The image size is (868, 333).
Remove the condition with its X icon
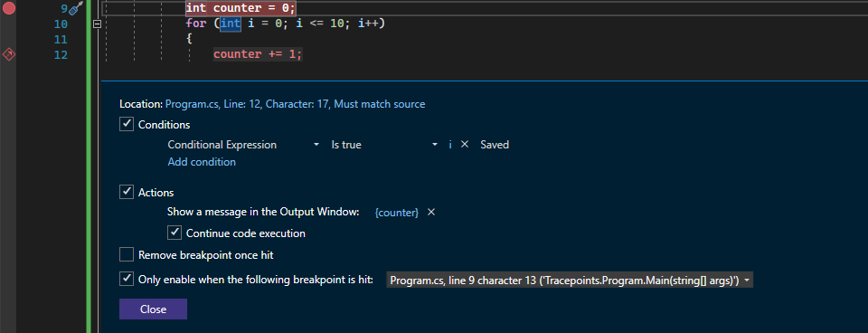pos(465,144)
